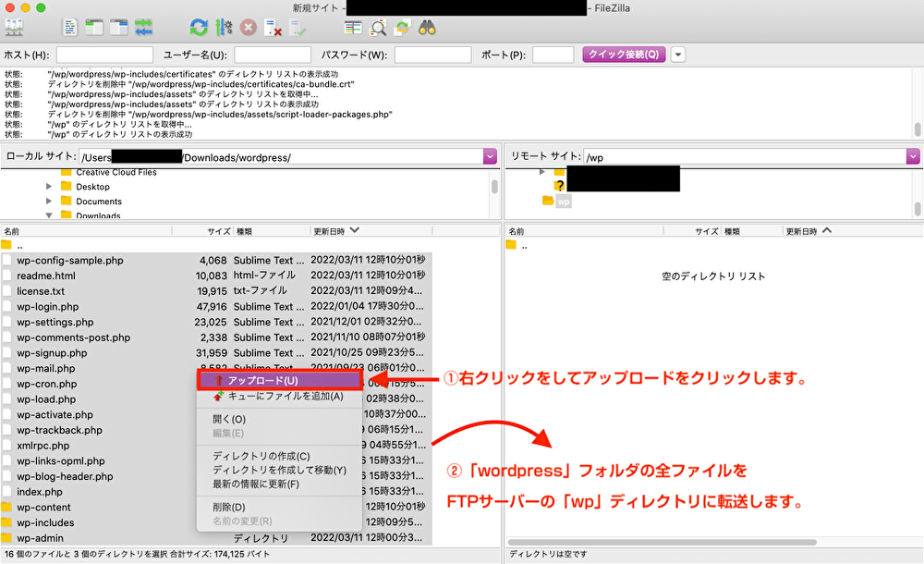Expand the Desktop folder in local tree
The image size is (924, 564).
coord(49,187)
